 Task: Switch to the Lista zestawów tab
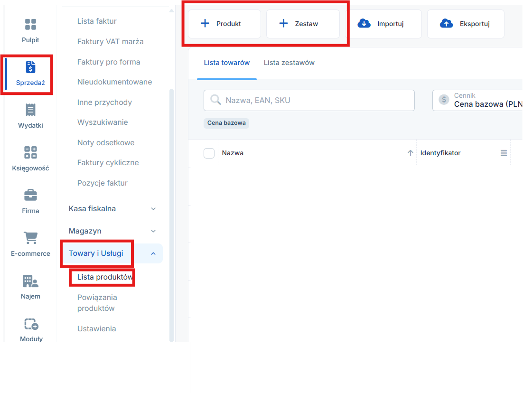coord(289,63)
